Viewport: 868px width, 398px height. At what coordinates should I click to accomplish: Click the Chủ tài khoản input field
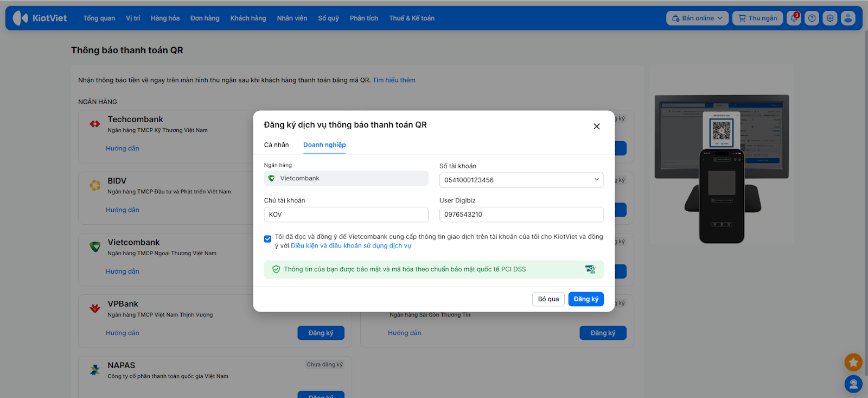346,214
